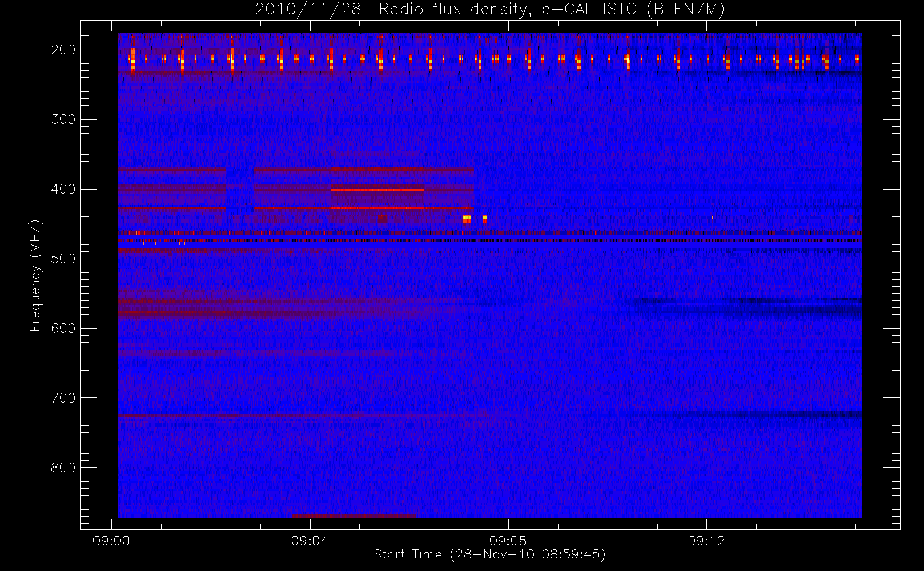Click the 300 frequency tick label
Image resolution: width=924 pixels, height=571 pixels.
pos(63,119)
